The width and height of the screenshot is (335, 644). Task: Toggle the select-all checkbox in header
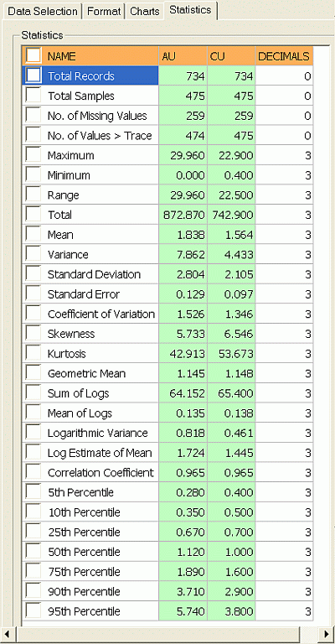(x=33, y=55)
